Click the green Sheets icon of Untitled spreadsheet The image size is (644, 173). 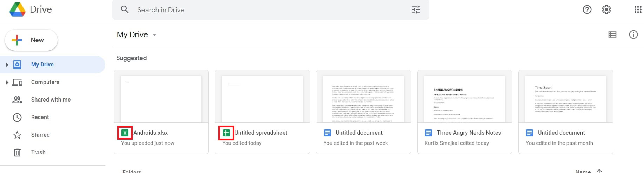[x=226, y=133]
